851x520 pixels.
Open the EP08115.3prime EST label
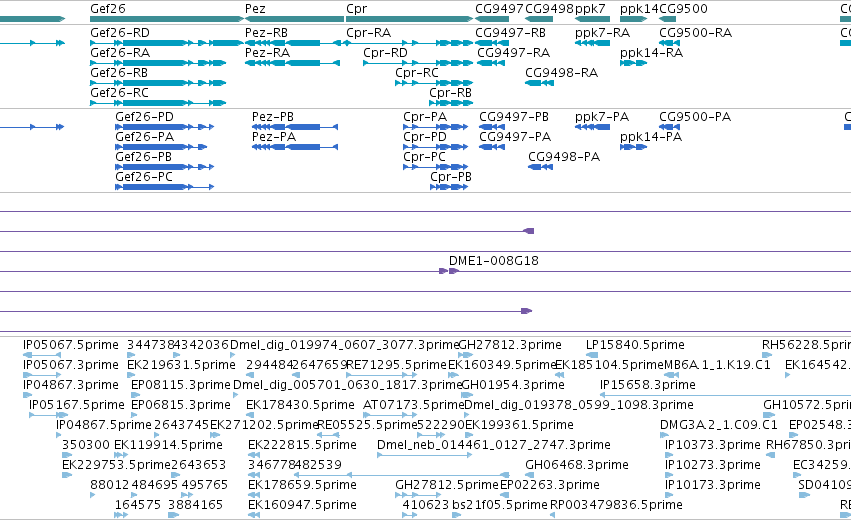tap(181, 385)
